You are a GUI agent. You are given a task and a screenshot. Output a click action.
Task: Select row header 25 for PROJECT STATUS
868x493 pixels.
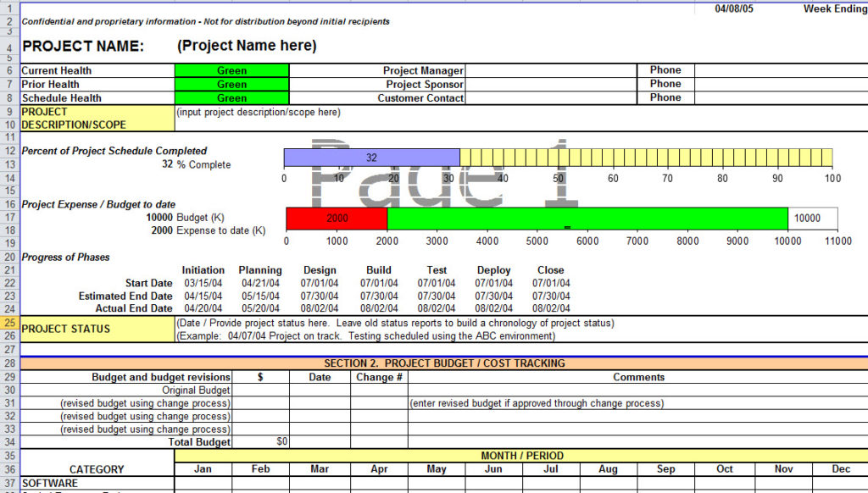(x=8, y=323)
